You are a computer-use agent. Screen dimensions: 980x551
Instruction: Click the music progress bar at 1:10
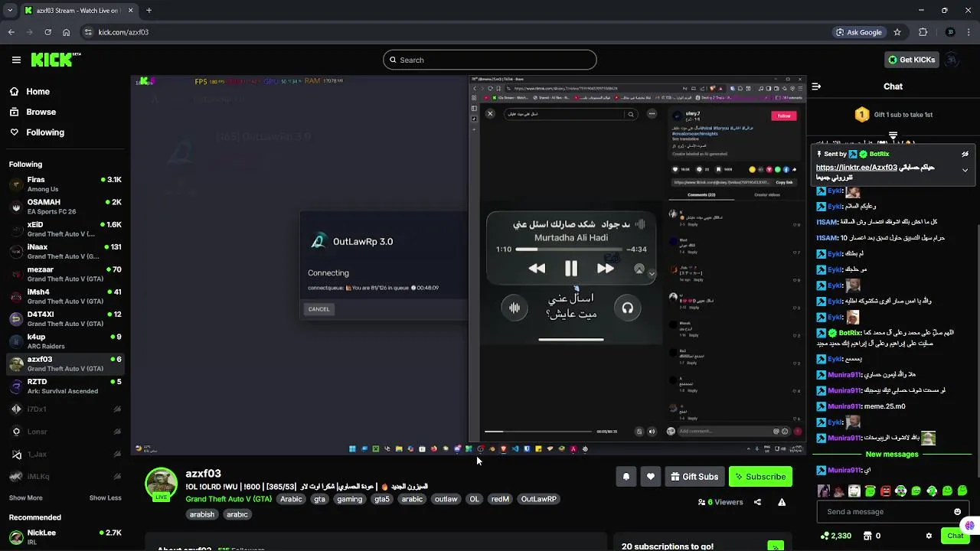coord(570,249)
